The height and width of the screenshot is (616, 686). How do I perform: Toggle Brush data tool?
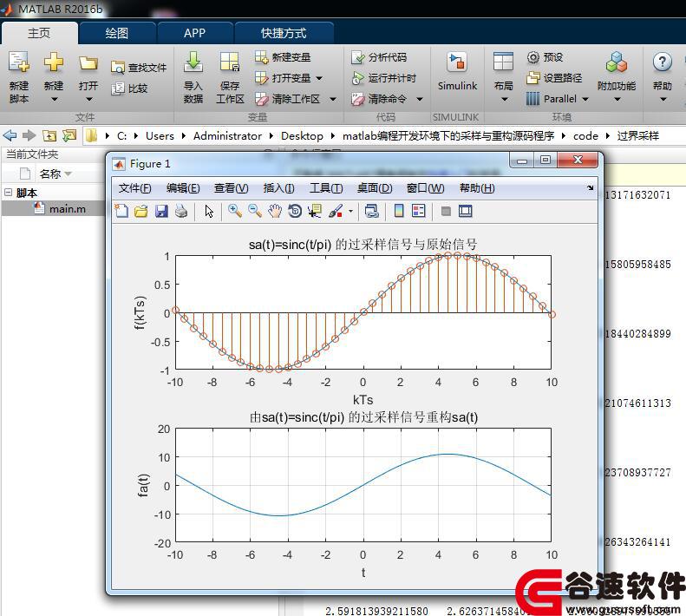(336, 211)
